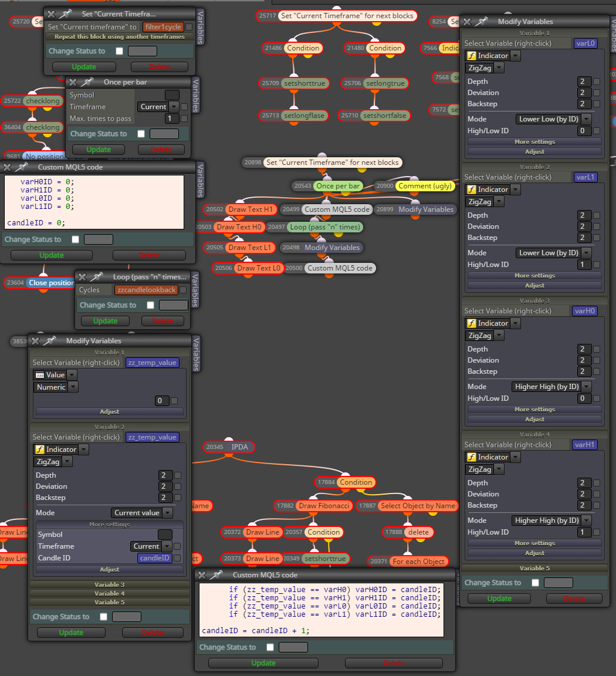Click Update in Once per bar panel

click(x=99, y=150)
